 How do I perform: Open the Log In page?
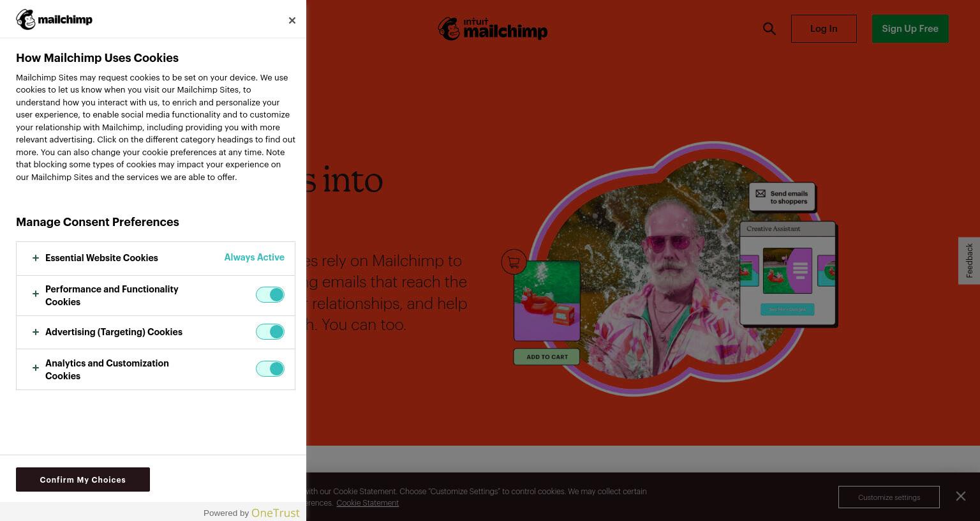[x=824, y=29]
